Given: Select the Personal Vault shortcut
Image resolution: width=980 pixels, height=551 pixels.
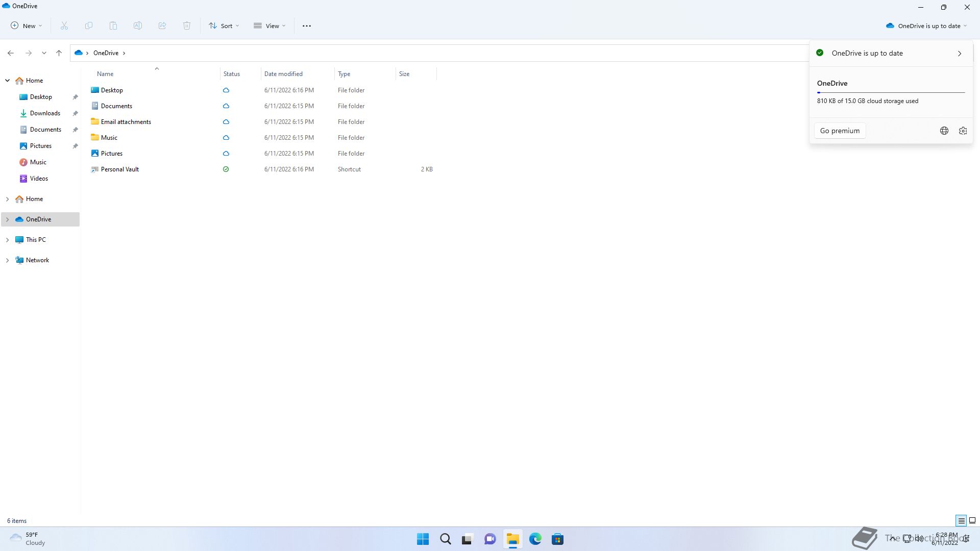Looking at the screenshot, I should [x=120, y=169].
